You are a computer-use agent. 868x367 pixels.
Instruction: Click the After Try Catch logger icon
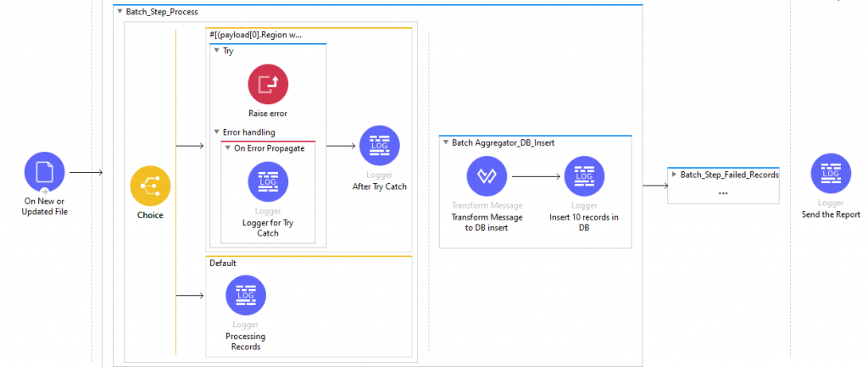pyautogui.click(x=380, y=146)
